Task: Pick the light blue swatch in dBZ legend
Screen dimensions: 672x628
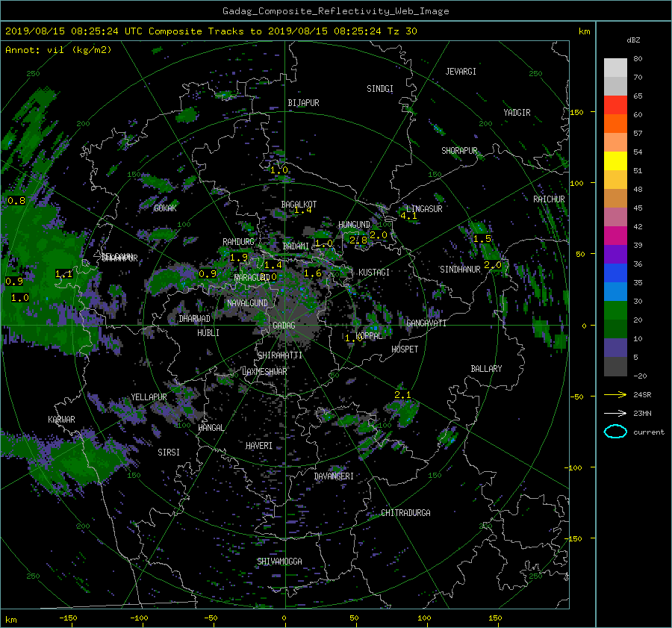Action: coord(615,291)
